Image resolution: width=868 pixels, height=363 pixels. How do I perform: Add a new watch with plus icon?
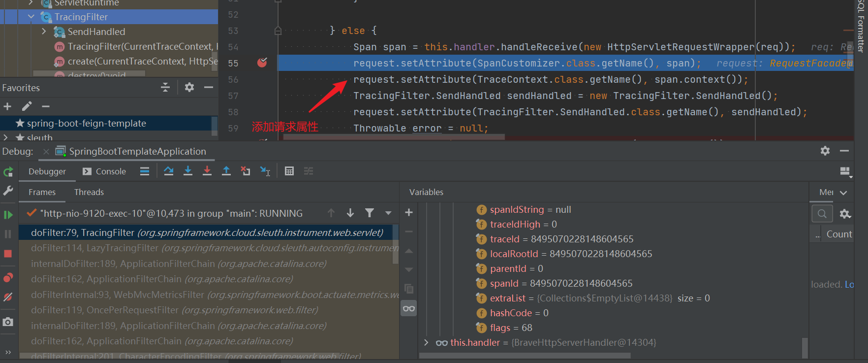coord(408,212)
